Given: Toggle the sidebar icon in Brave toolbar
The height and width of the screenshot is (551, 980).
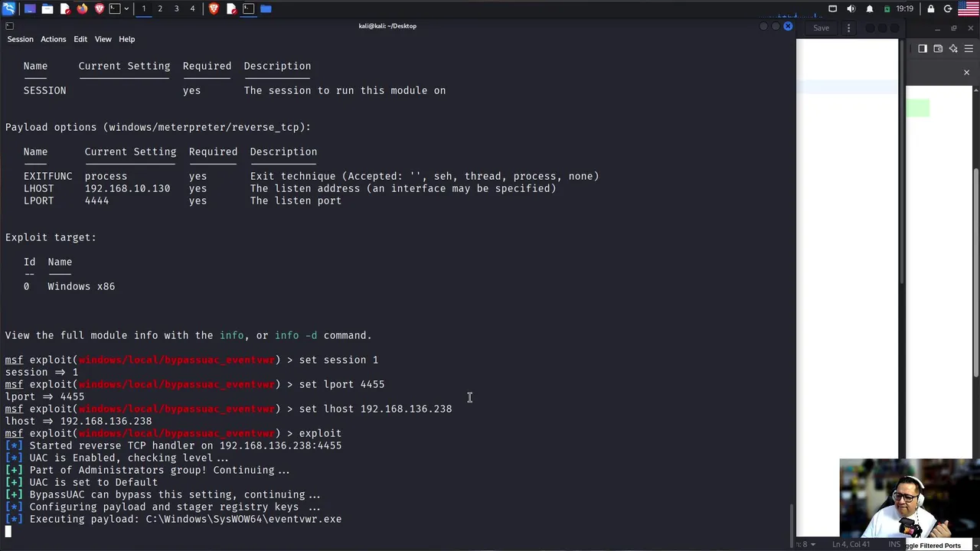Looking at the screenshot, I should 923,48.
